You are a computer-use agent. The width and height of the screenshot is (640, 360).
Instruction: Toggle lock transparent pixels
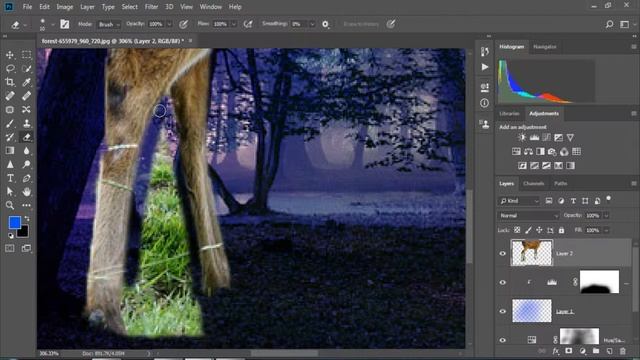(517, 230)
